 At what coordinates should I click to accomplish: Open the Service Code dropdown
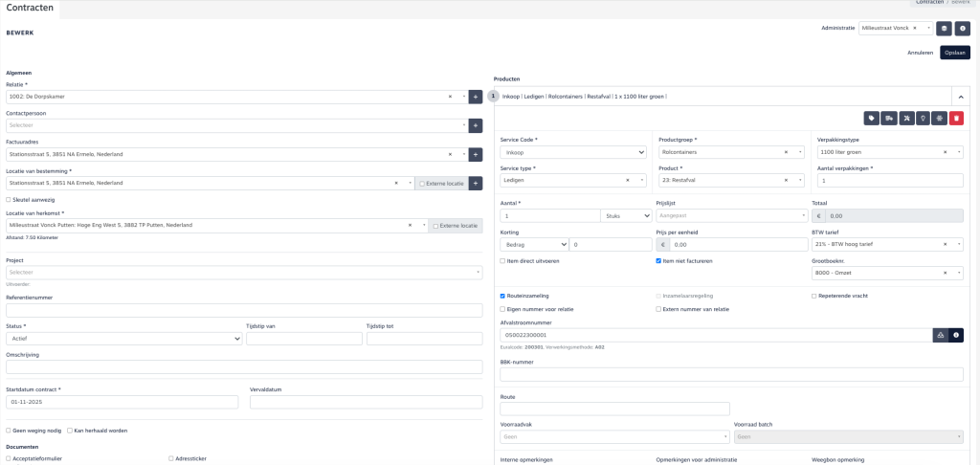coord(573,152)
